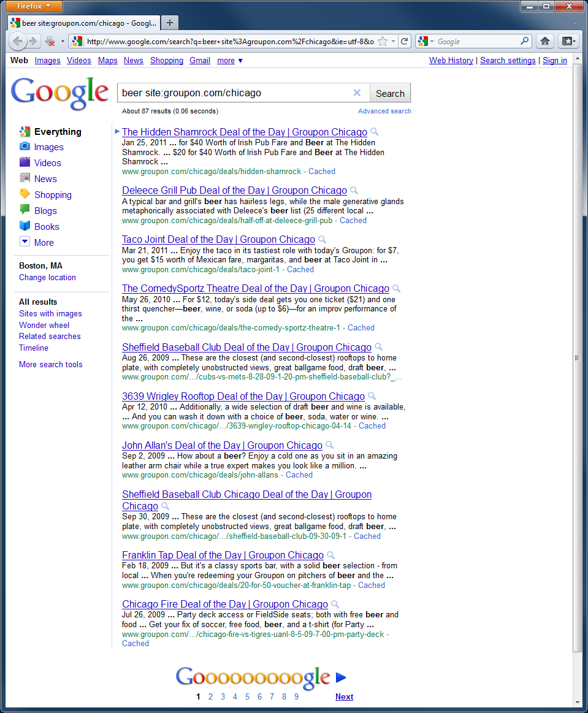The height and width of the screenshot is (713, 588).
Task: Open the Sheffield Baseball Club Chicago Deal result
Action: point(246,500)
